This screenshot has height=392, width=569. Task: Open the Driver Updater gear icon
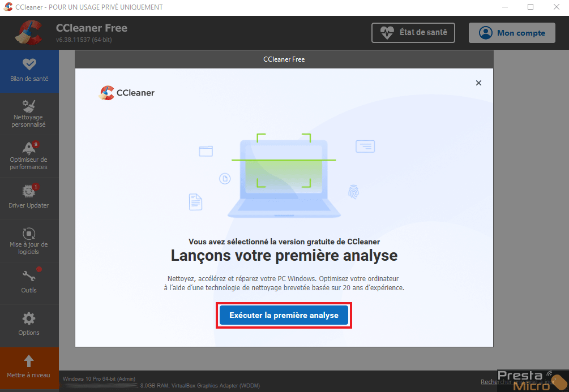[x=29, y=191]
